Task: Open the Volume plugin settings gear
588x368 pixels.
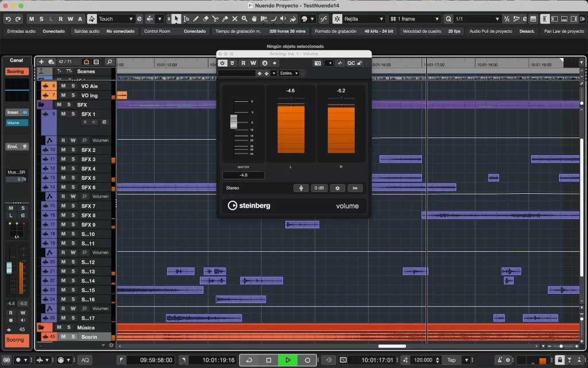Action: pyautogui.click(x=337, y=188)
